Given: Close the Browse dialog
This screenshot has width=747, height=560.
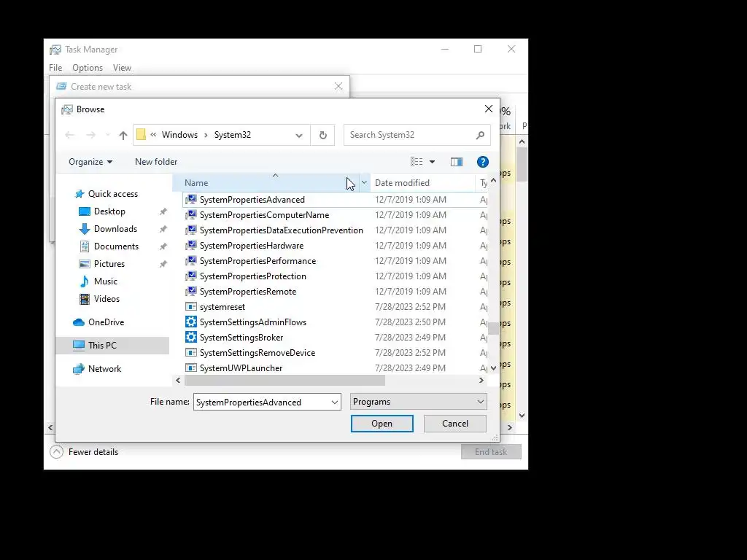Looking at the screenshot, I should pyautogui.click(x=488, y=109).
